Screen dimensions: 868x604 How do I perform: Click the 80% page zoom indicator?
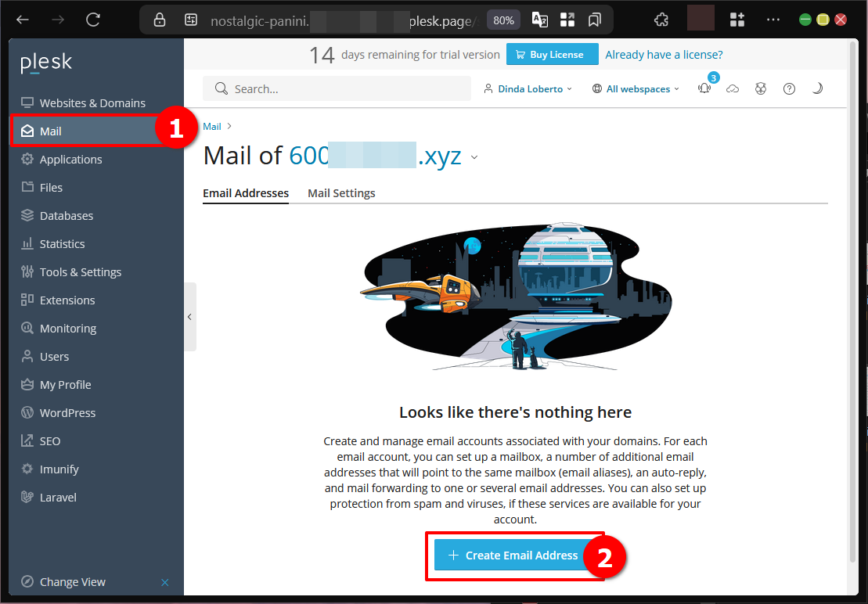(503, 20)
